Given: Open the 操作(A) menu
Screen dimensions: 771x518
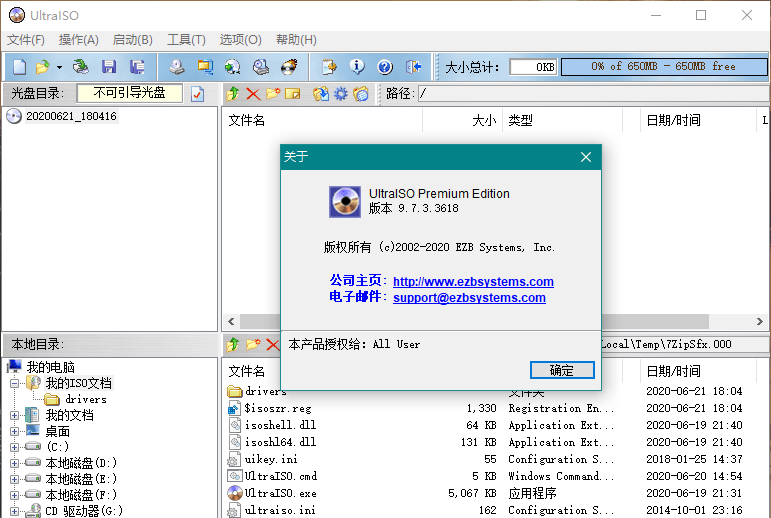Looking at the screenshot, I should coord(79,40).
